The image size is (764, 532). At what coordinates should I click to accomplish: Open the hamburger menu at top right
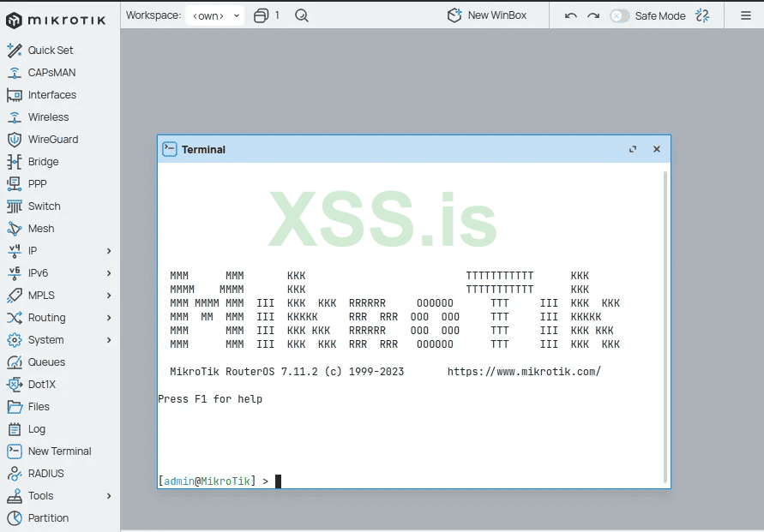pos(745,15)
